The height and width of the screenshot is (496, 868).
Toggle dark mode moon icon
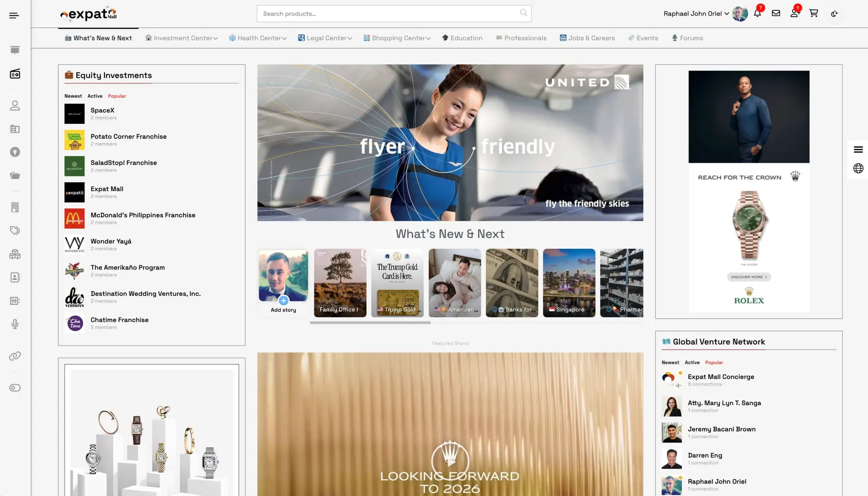point(834,14)
